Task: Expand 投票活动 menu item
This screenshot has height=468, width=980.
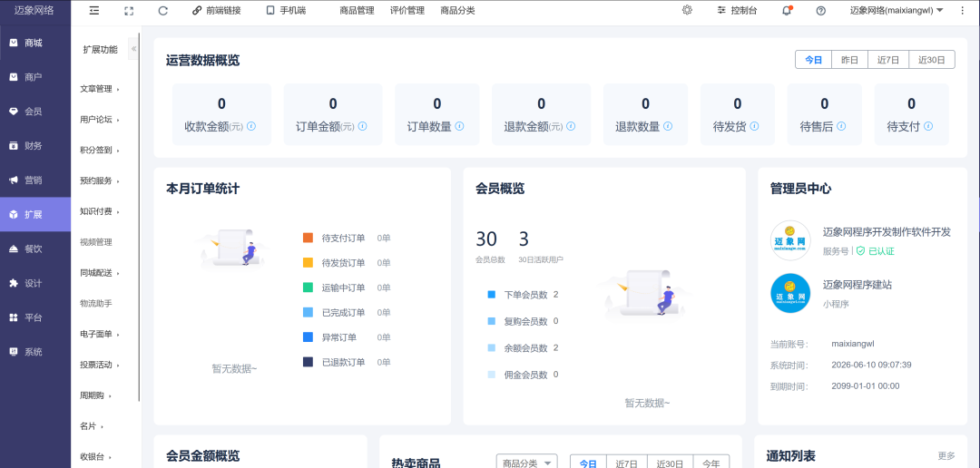Action: (100, 365)
